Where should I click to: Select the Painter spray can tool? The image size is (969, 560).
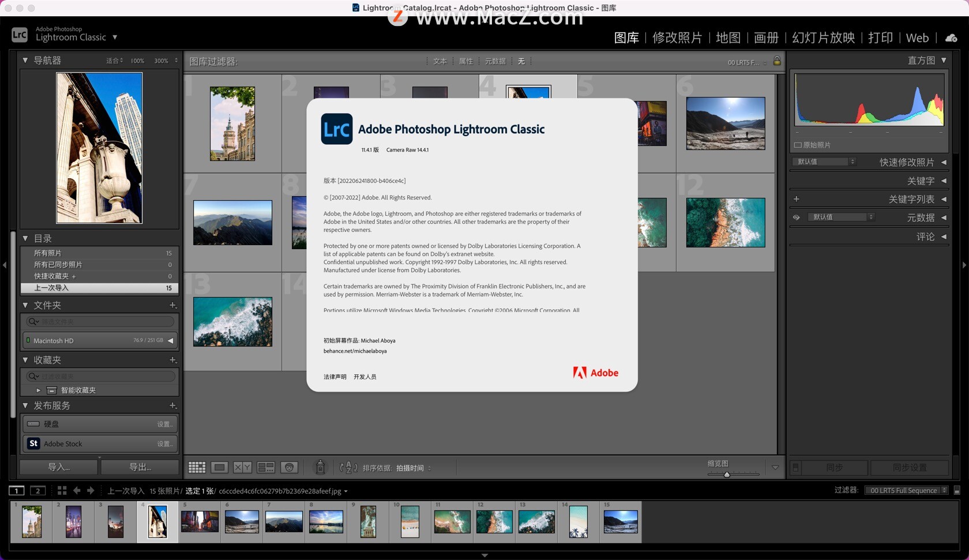click(x=321, y=467)
